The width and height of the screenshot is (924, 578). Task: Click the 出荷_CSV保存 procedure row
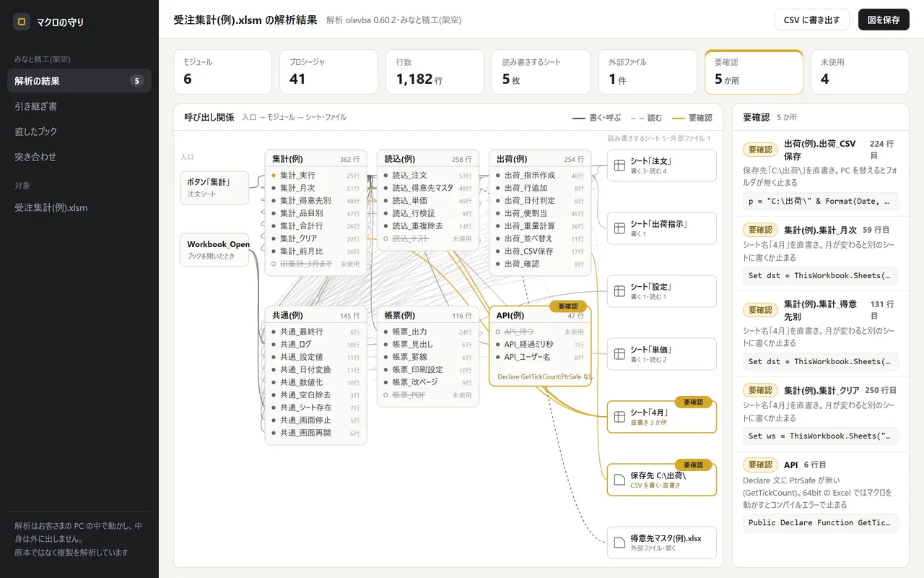[540, 251]
